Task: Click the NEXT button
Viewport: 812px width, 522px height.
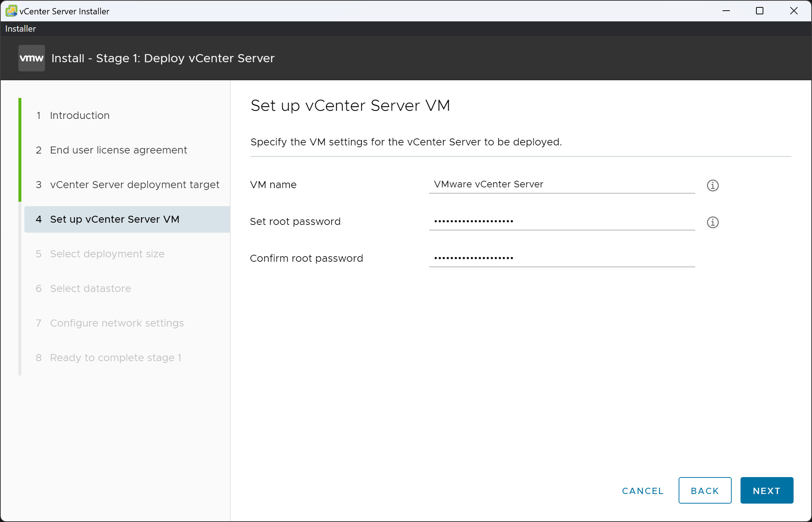Action: click(x=766, y=490)
